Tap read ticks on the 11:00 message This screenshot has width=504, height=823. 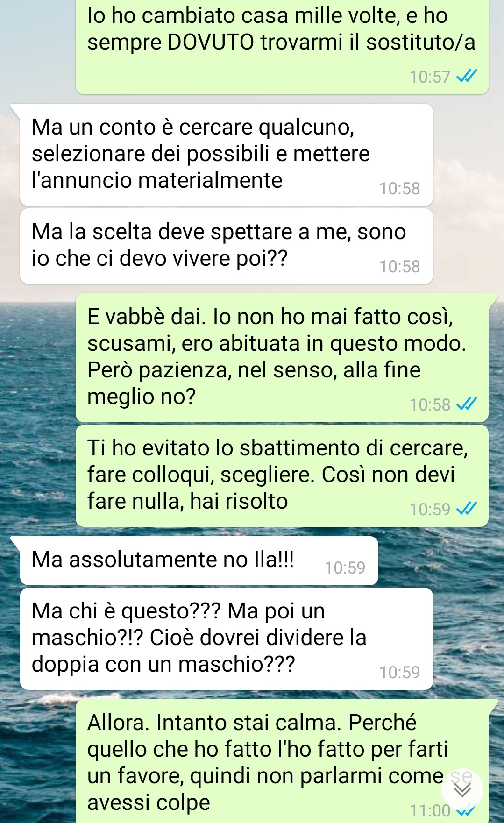(x=467, y=812)
